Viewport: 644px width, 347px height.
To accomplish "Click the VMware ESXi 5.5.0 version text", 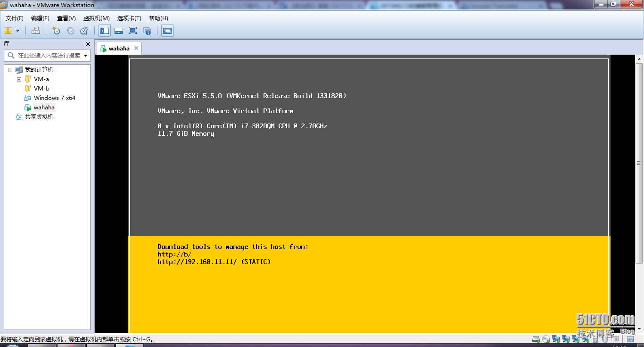I will click(x=252, y=96).
